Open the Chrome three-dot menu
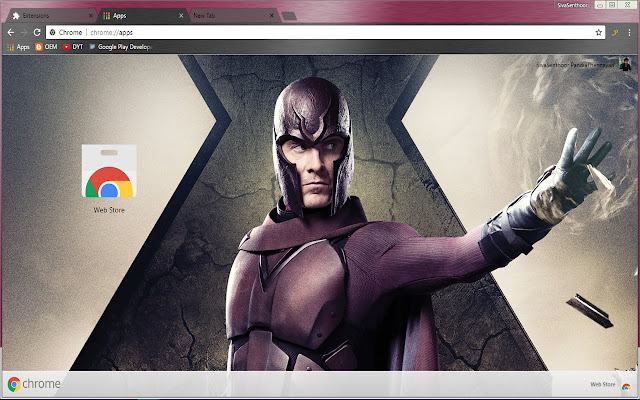The image size is (640, 400). (629, 32)
